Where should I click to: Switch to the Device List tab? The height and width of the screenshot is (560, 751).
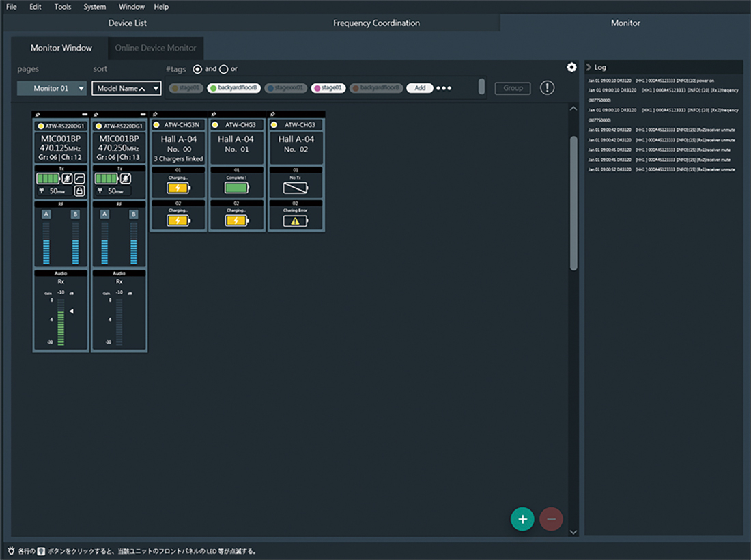pos(128,23)
